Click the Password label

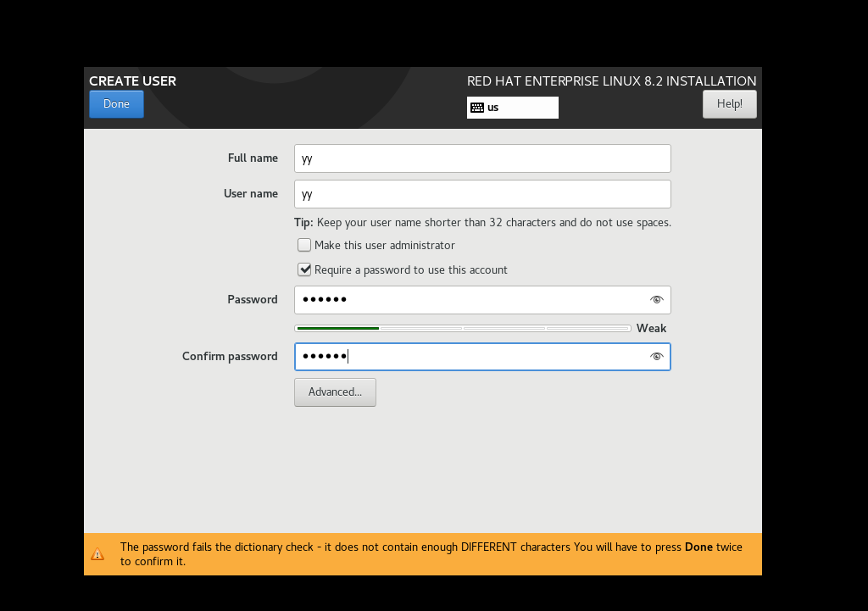pyautogui.click(x=253, y=299)
